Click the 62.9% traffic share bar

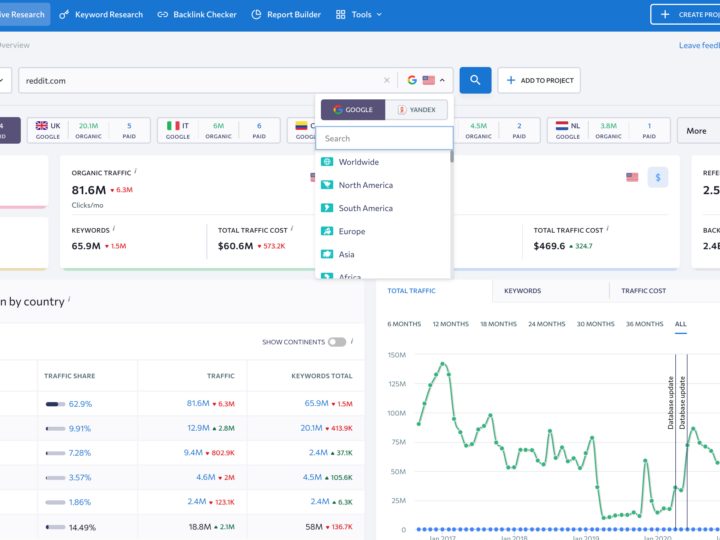[55, 404]
